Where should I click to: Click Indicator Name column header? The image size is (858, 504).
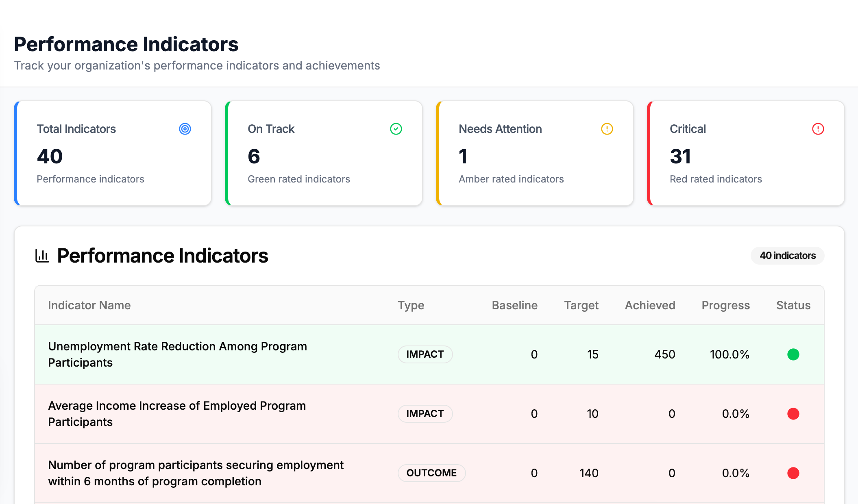(x=89, y=305)
